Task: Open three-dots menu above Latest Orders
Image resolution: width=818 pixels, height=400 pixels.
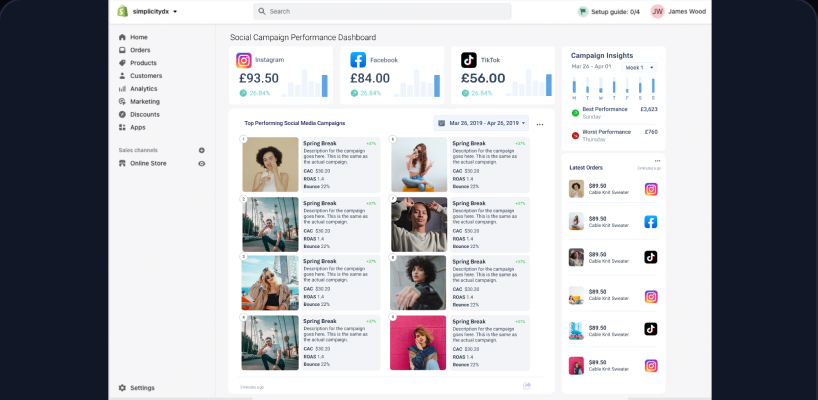Action: pyautogui.click(x=657, y=161)
